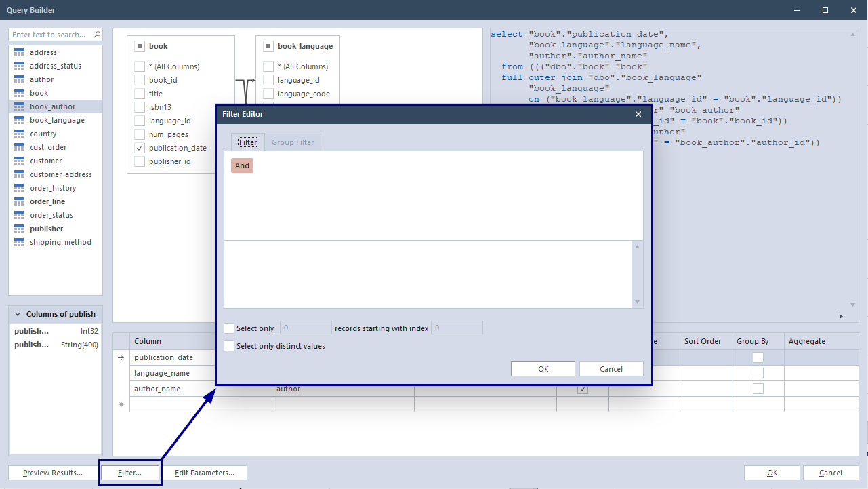
Task: Click the customer table icon
Action: tap(19, 161)
